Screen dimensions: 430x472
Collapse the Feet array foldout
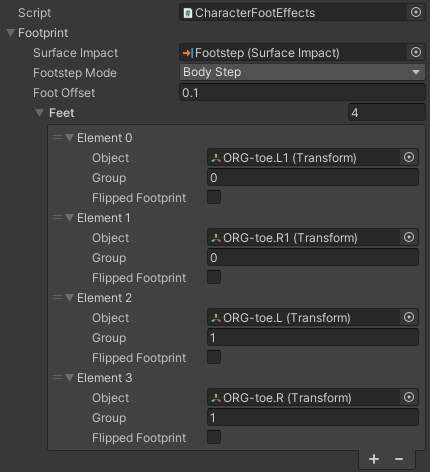[39, 113]
